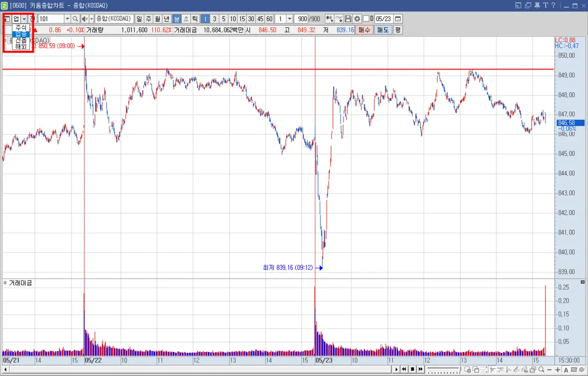This screenshot has width=588, height=376.
Task: Open the dropdown arrow next to speaker
Action: pyautogui.click(x=91, y=19)
